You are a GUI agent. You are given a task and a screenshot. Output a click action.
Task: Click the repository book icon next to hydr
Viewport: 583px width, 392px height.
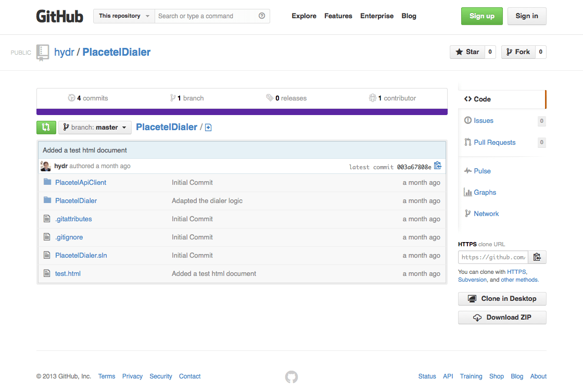click(x=42, y=53)
